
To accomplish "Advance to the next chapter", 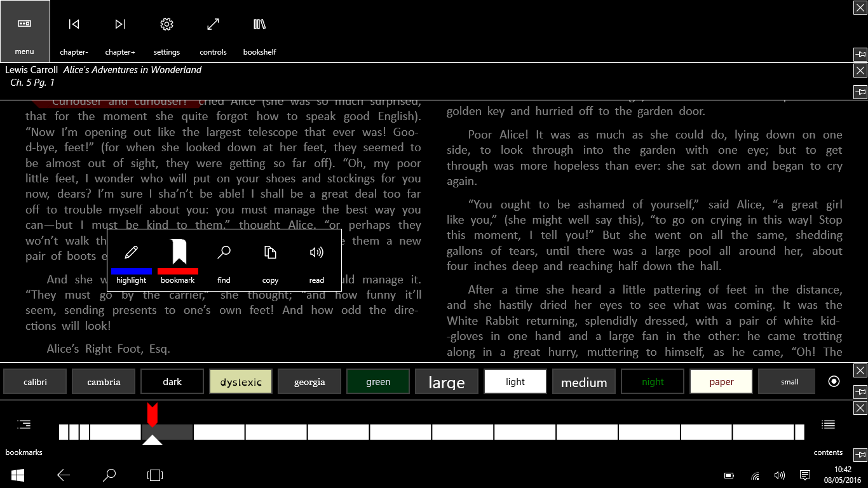I will 120,30.
